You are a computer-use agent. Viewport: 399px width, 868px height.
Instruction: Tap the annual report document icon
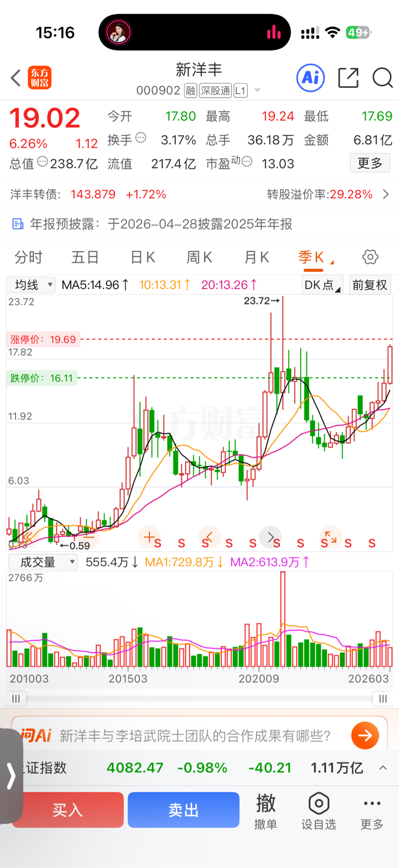pyautogui.click(x=18, y=224)
